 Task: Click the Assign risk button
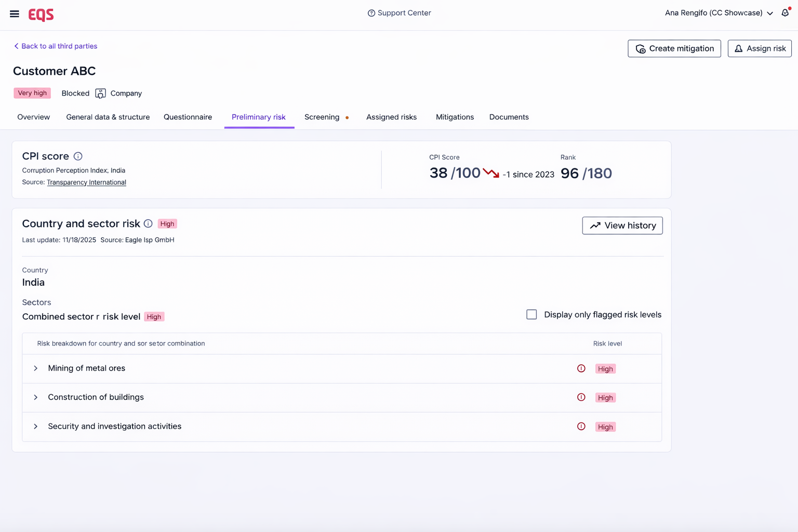coord(759,49)
